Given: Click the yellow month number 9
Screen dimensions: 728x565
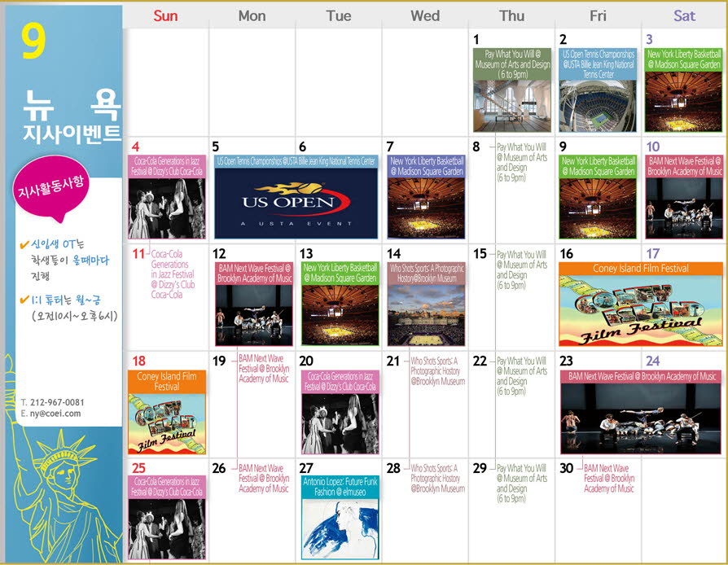Looking at the screenshot, I should tap(33, 41).
